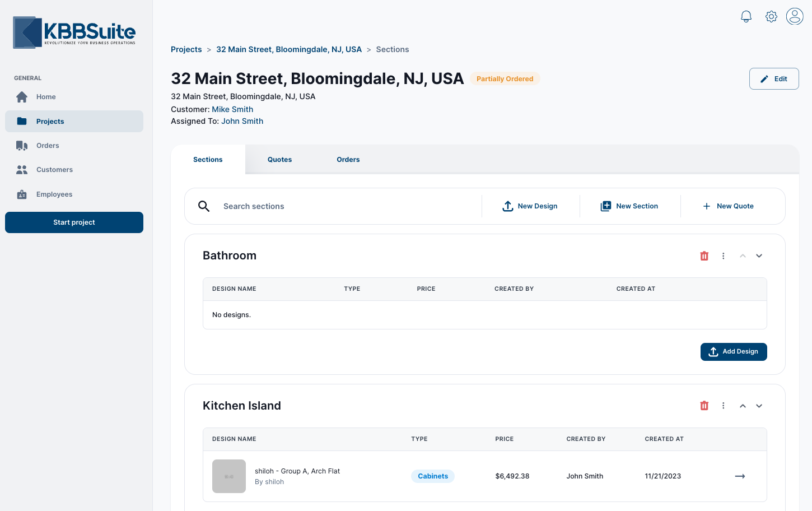Click in the Search sections field
The height and width of the screenshot is (511, 812).
click(347, 206)
